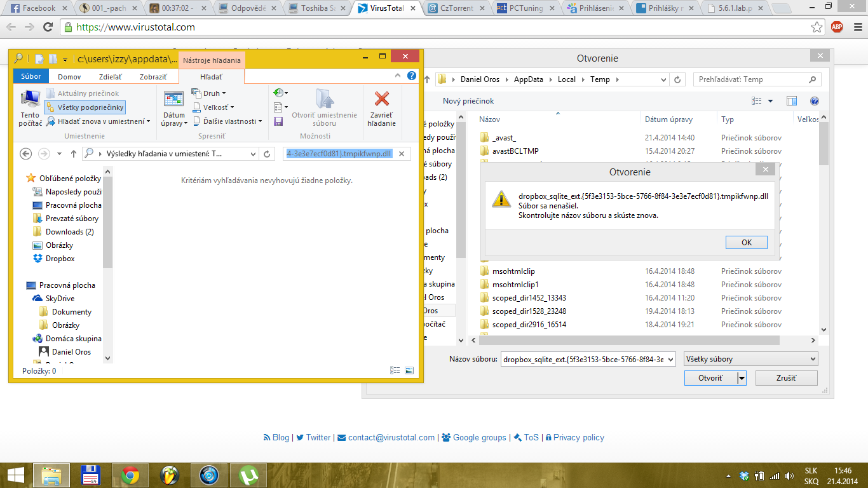Switch to Zobraziť ribbon tab
The width and height of the screenshot is (868, 488).
[153, 76]
